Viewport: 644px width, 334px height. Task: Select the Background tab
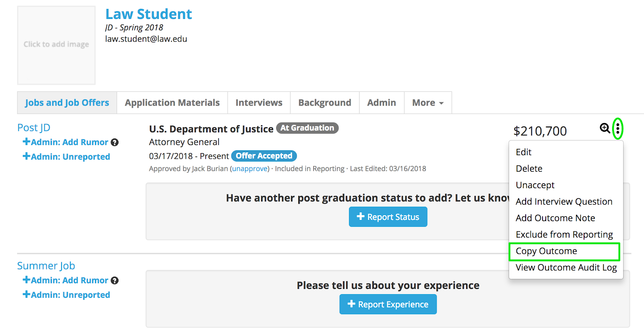tap(325, 103)
